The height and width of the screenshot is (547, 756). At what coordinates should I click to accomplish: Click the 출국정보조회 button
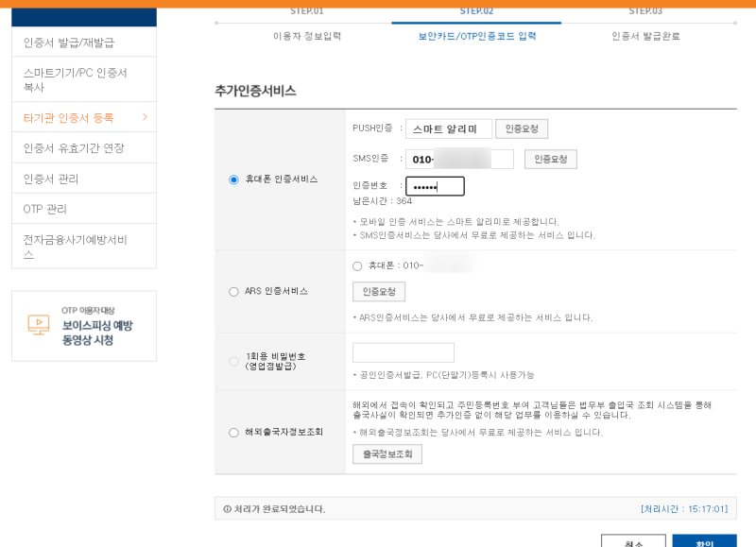pyautogui.click(x=387, y=454)
